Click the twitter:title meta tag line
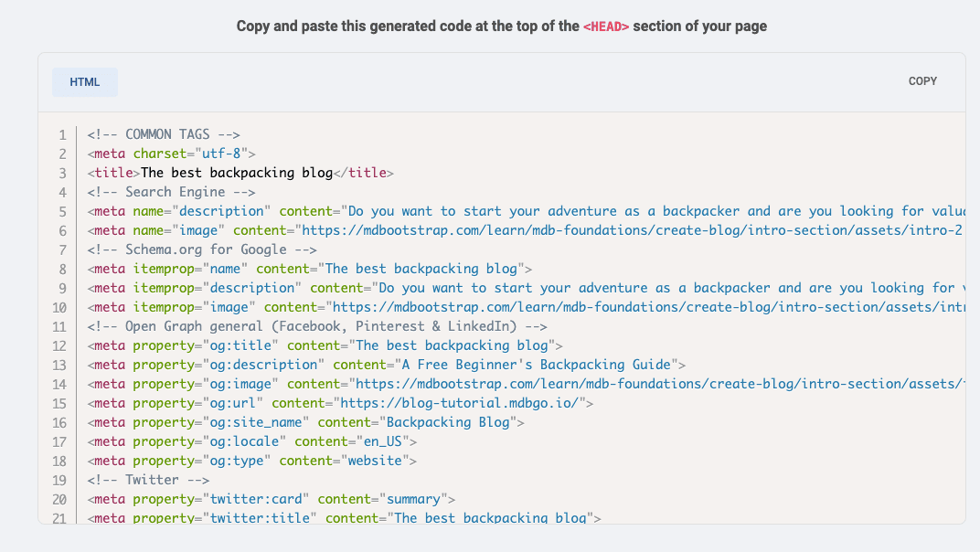Viewport: 980px width, 552px height. tap(344, 518)
